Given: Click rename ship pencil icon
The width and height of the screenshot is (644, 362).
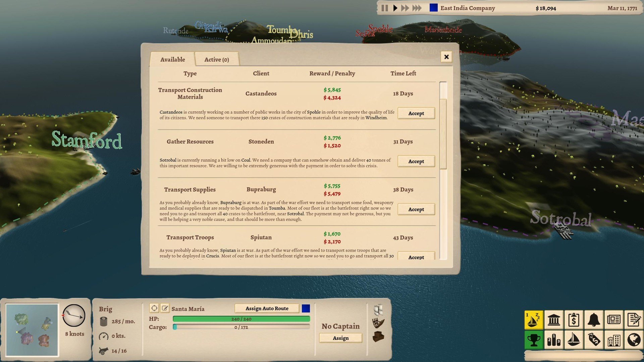Looking at the screenshot, I should pyautogui.click(x=165, y=308).
